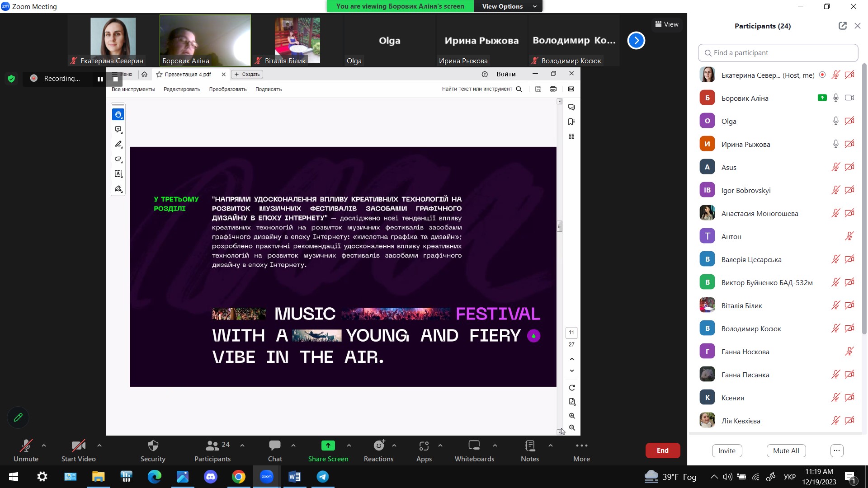Open the Notes icon
This screenshot has width=868, height=488.
point(530,446)
